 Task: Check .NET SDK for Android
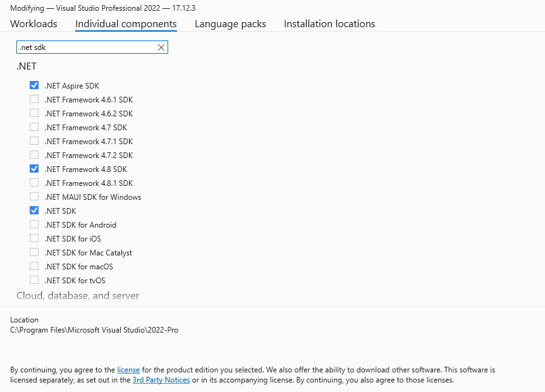(34, 224)
